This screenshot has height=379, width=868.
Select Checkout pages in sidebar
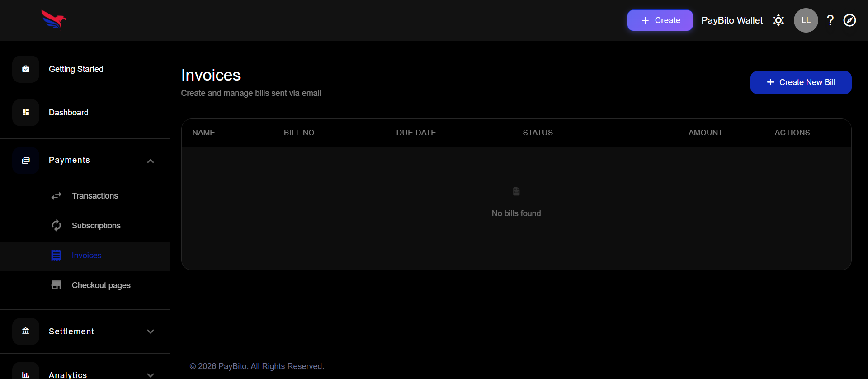pyautogui.click(x=101, y=285)
